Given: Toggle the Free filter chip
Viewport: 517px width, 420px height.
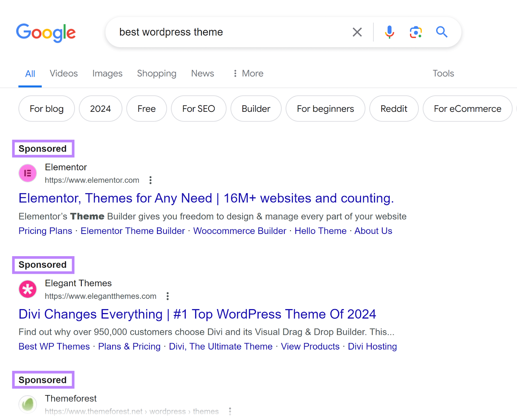Looking at the screenshot, I should [x=146, y=109].
